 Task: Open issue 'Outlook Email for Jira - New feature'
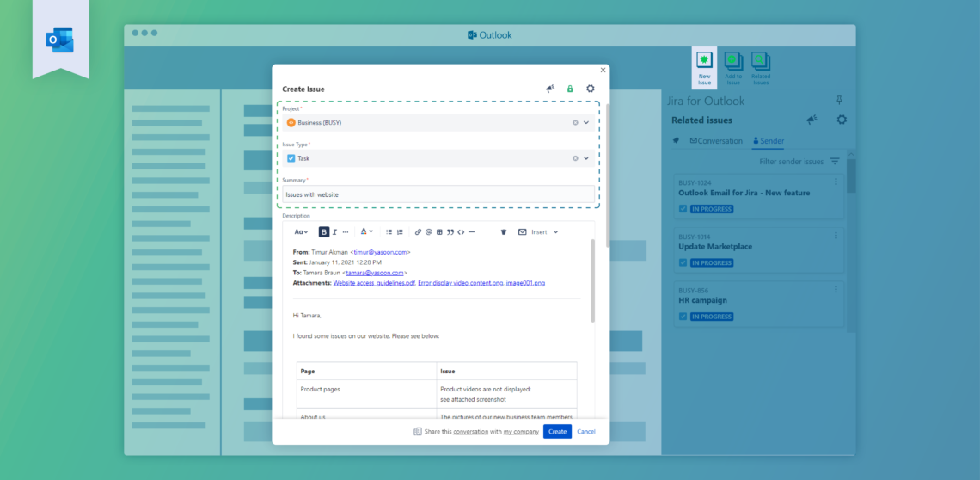click(744, 193)
